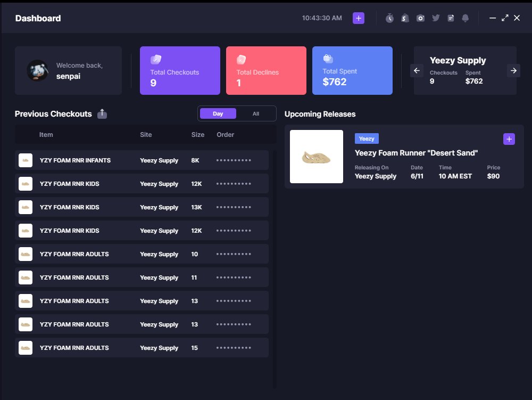
Task: Click the Upcoming Releases heading
Action: [320, 114]
